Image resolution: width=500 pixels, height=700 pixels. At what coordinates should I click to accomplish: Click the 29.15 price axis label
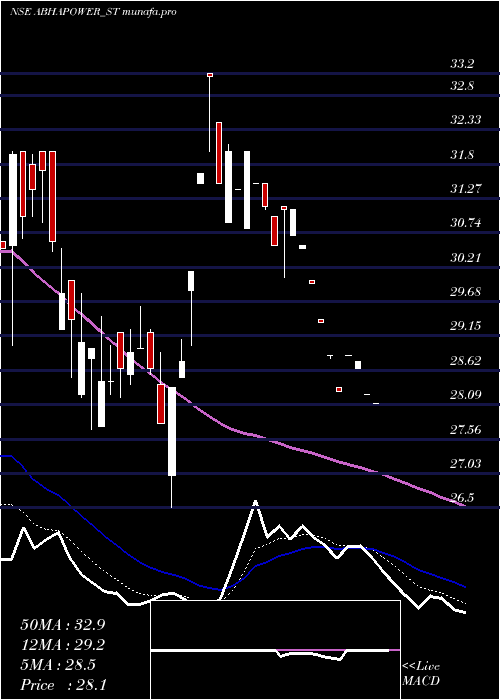pos(466,326)
